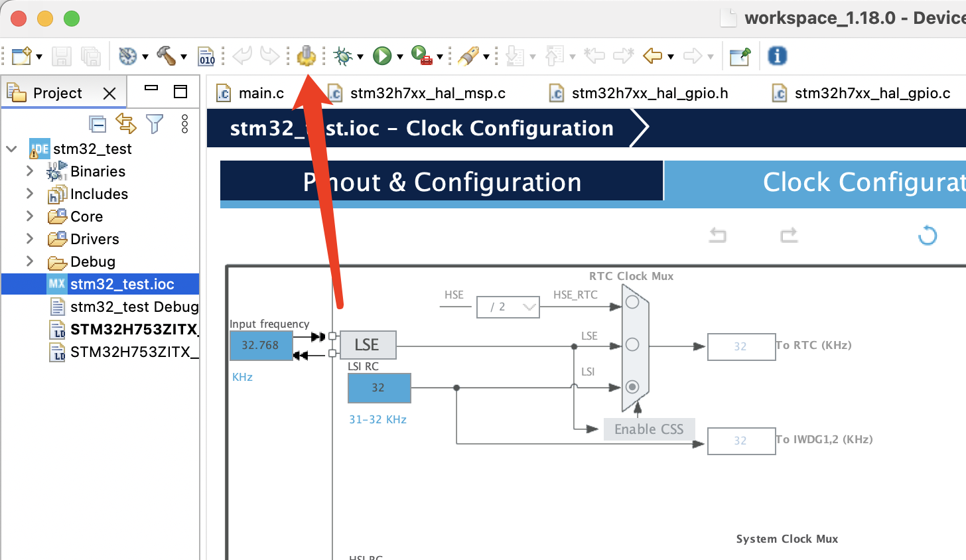Switch to stm32h7xx_hal_gpio.c tab
The image size is (966, 560).
click(x=861, y=94)
